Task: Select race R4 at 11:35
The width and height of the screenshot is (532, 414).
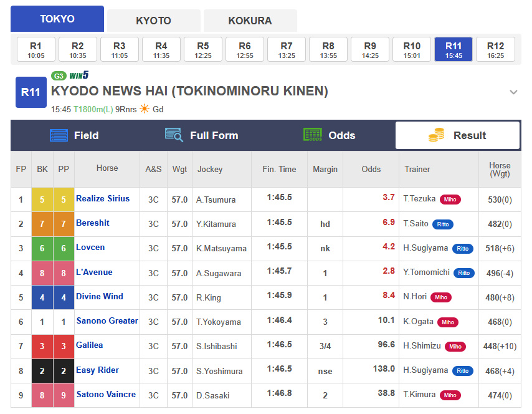Action: (x=161, y=50)
